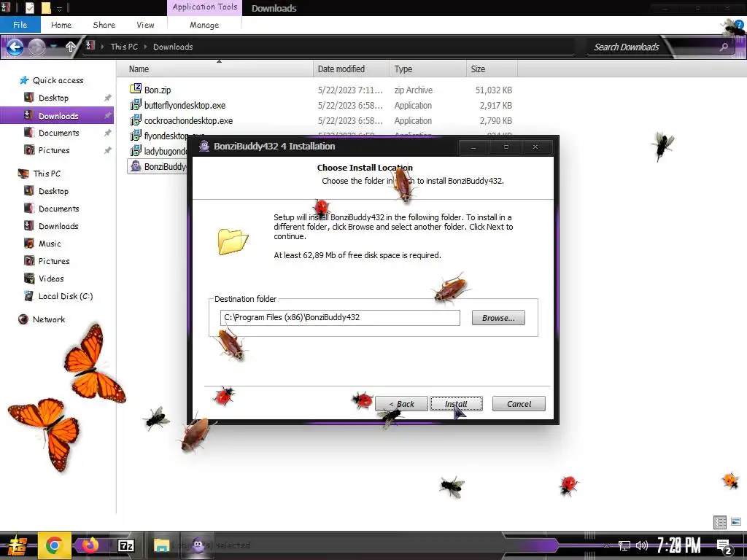The height and width of the screenshot is (560, 747).
Task: Click the BonziBuddy file's purple gorilla icon
Action: click(x=136, y=166)
